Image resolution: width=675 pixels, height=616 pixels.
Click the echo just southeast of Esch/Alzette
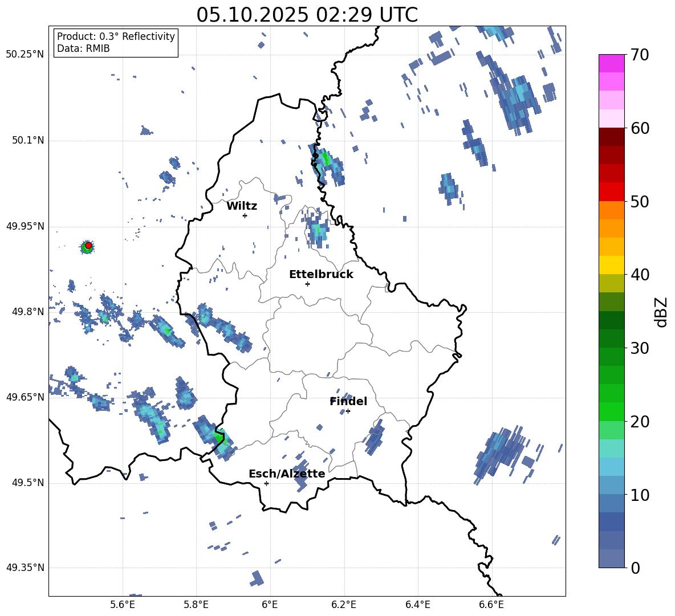coord(302,475)
